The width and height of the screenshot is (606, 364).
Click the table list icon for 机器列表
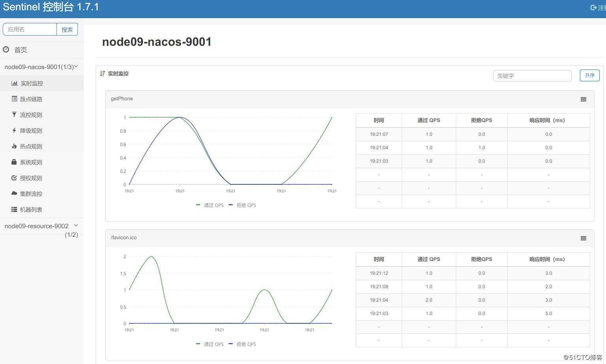(x=14, y=209)
